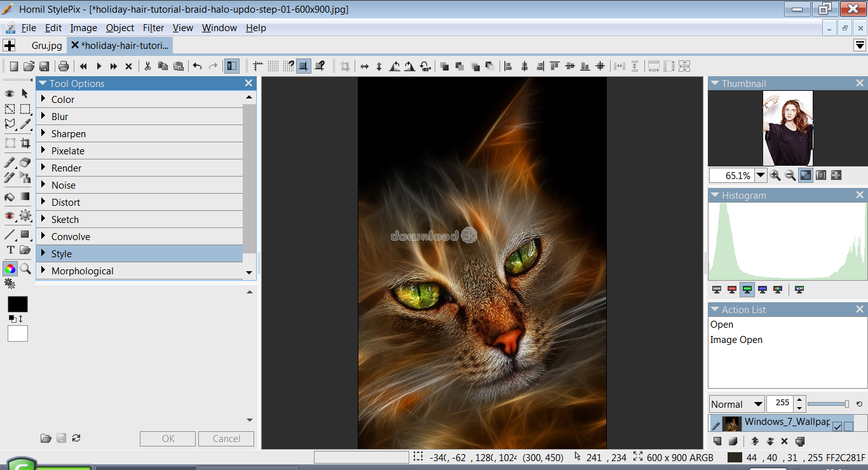
Task: Click the Cut scissors icon
Action: 147,66
